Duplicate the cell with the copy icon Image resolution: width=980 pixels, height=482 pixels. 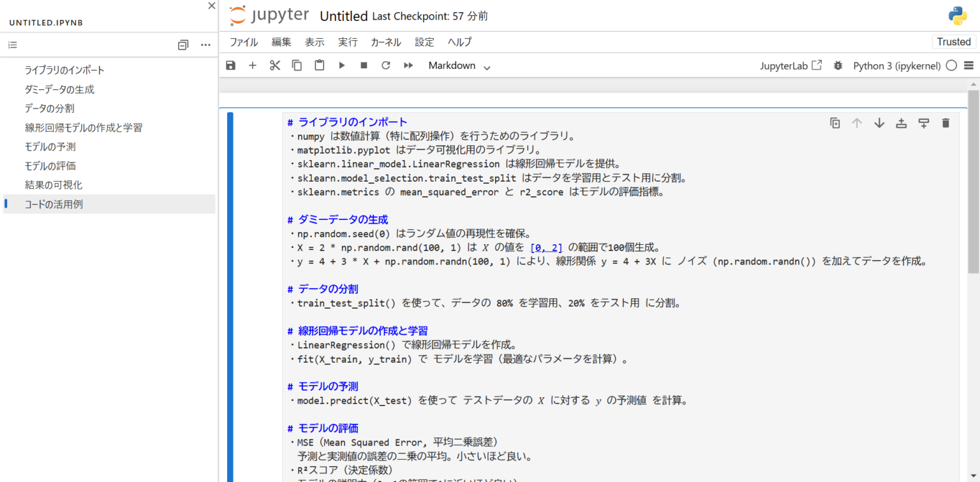pyautogui.click(x=835, y=123)
